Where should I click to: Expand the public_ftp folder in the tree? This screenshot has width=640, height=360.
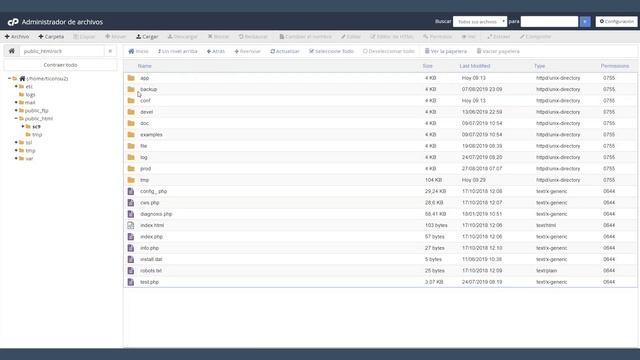point(16,111)
